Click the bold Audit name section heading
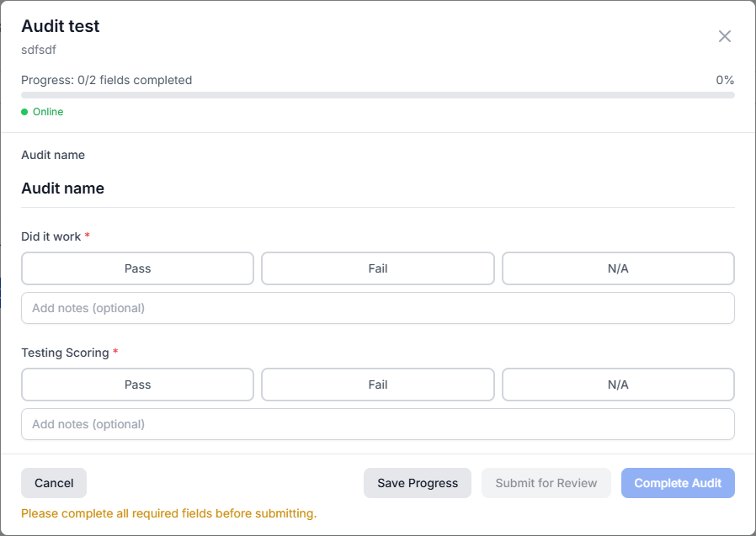Viewport: 756px width, 536px height. [x=63, y=188]
